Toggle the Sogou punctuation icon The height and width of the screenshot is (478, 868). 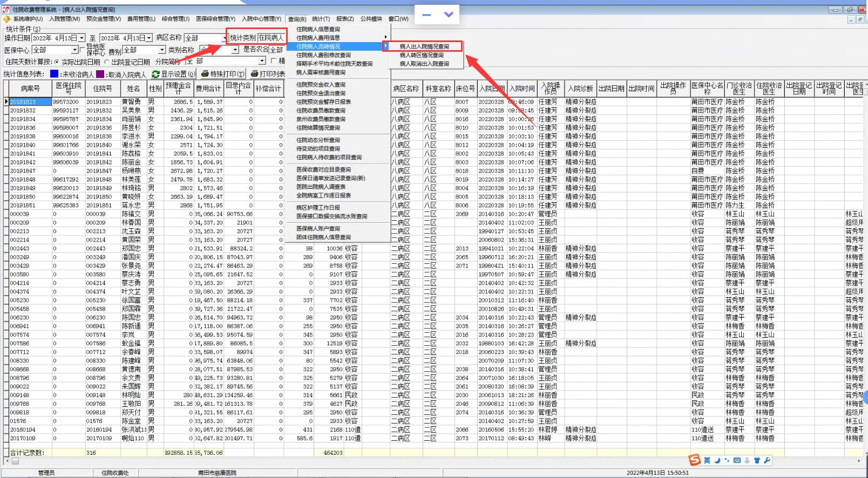click(727, 460)
